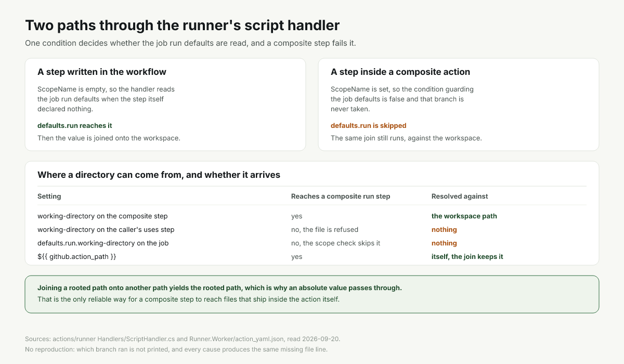Click the footer line starting 'Sources: actions/runner'

click(x=183, y=339)
